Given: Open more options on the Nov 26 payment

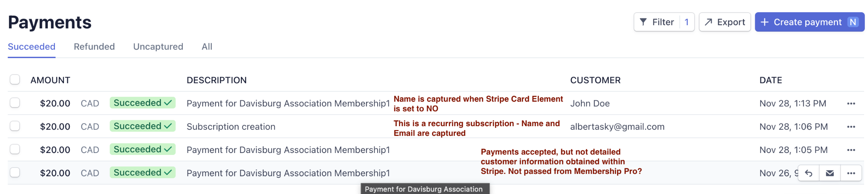Looking at the screenshot, I should (851, 173).
